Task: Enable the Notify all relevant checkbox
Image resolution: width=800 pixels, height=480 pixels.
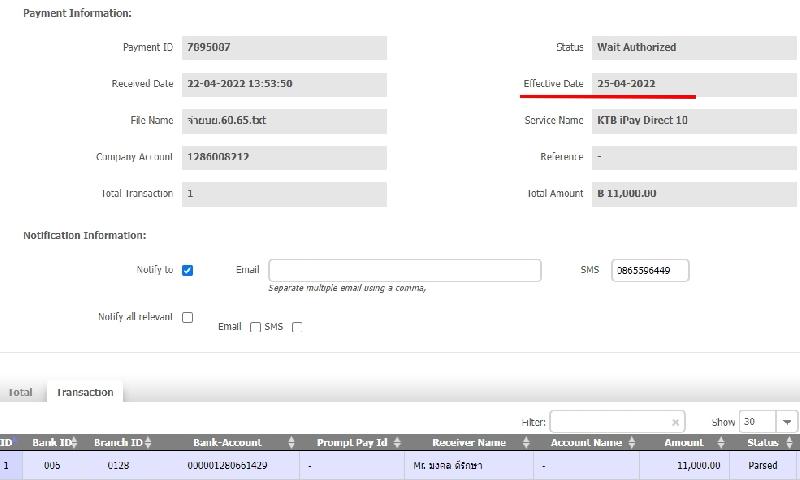Action: pyautogui.click(x=187, y=317)
